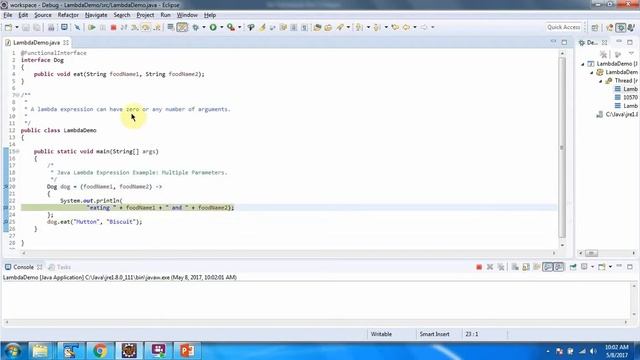Image resolution: width=640 pixels, height=360 pixels.
Task: Click the Run External Tools icon
Action: (231, 27)
